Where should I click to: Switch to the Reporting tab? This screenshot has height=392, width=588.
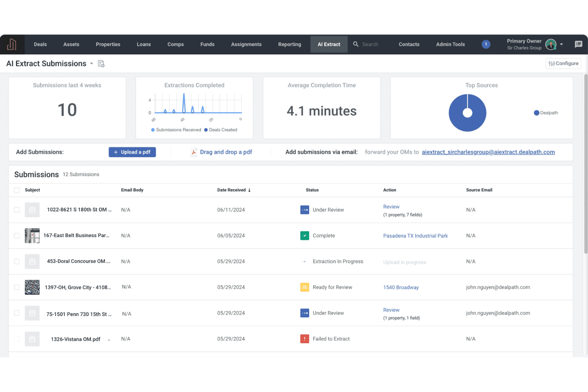[x=289, y=44]
